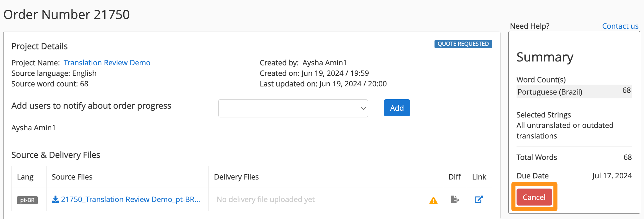This screenshot has width=644, height=219.
Task: Click the Aysha Amin1 notified user entry
Action: click(x=33, y=128)
